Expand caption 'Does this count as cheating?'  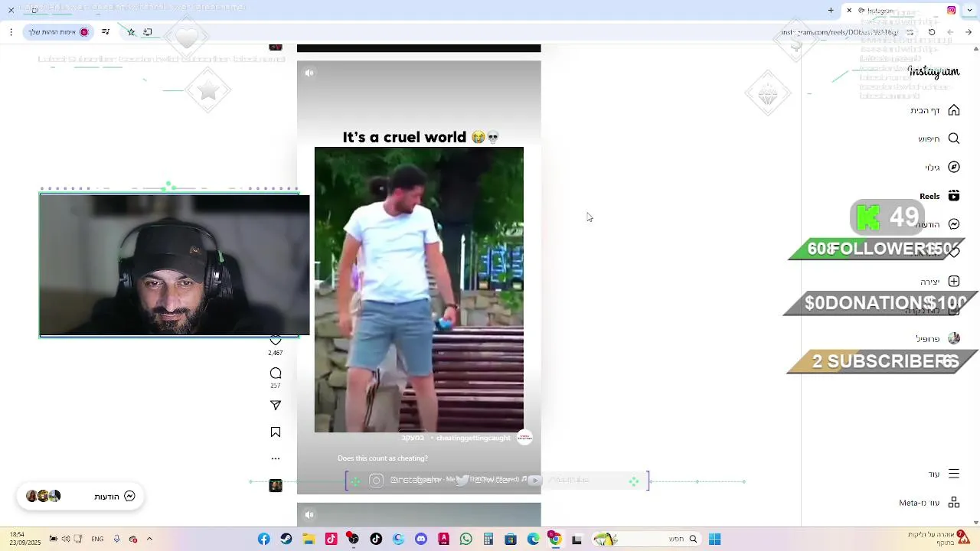[x=383, y=458]
